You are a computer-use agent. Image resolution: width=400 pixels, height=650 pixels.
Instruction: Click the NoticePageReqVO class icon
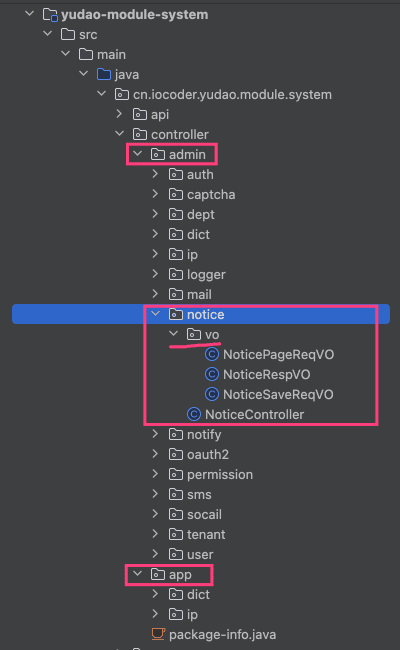212,354
